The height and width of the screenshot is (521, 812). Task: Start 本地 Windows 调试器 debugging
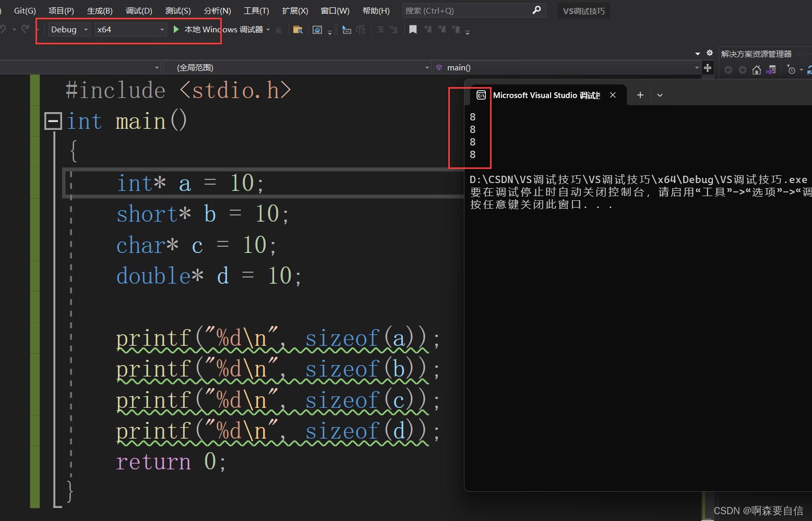tap(218, 30)
